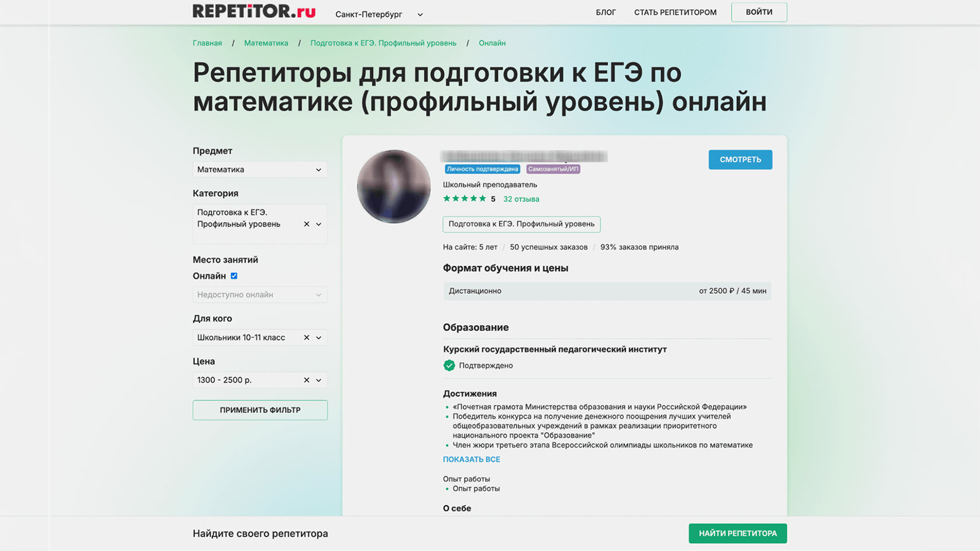Viewport: 980px width, 551px height.
Task: Expand the Цена price range dropdown
Action: (319, 380)
